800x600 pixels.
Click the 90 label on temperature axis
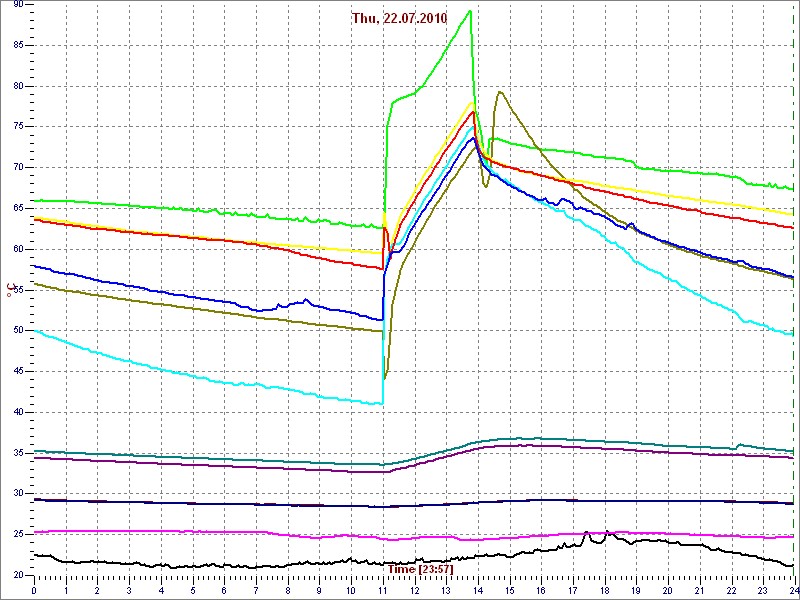[17, 5]
